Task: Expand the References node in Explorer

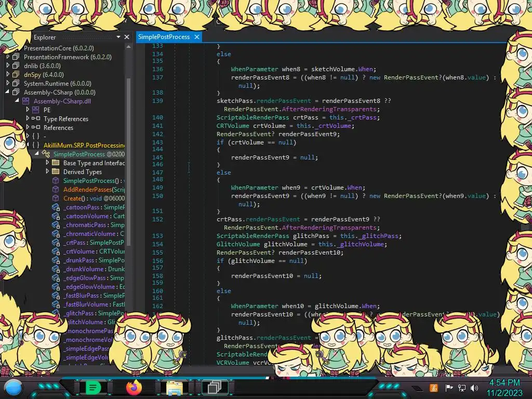Action: pyautogui.click(x=28, y=127)
